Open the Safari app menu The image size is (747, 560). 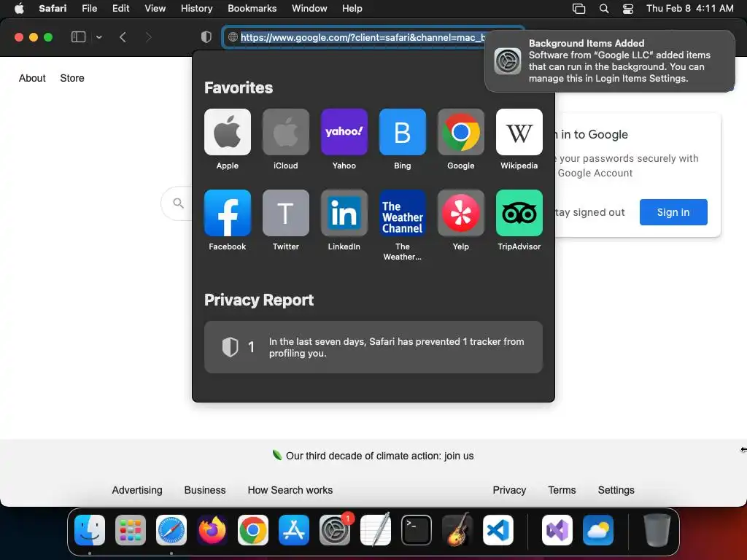[x=53, y=8]
